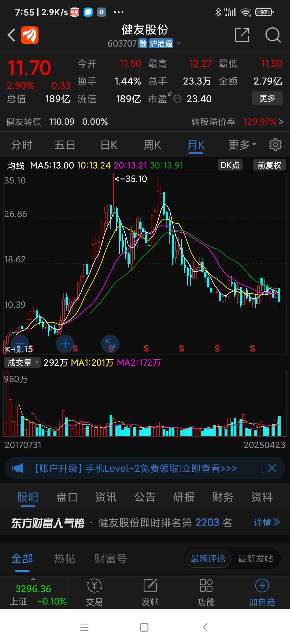Open the 公告 tab
Viewport: 290px width, 644px height.
click(145, 497)
